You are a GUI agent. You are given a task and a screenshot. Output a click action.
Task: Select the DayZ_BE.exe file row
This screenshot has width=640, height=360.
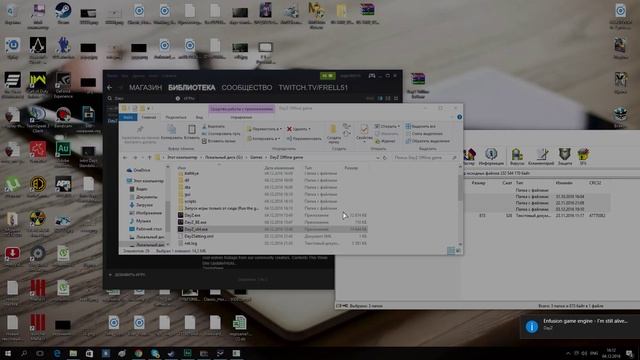pos(272,222)
